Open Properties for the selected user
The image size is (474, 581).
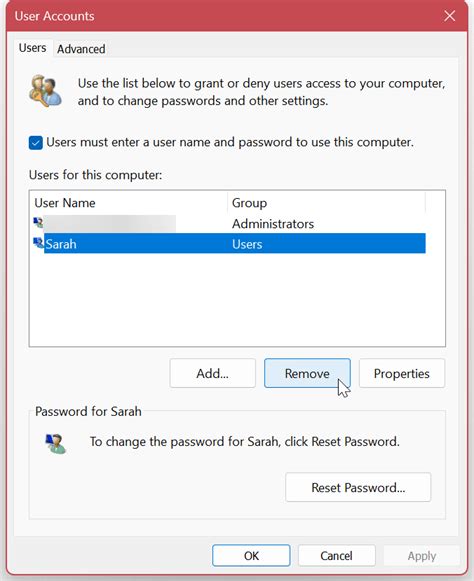coord(402,373)
